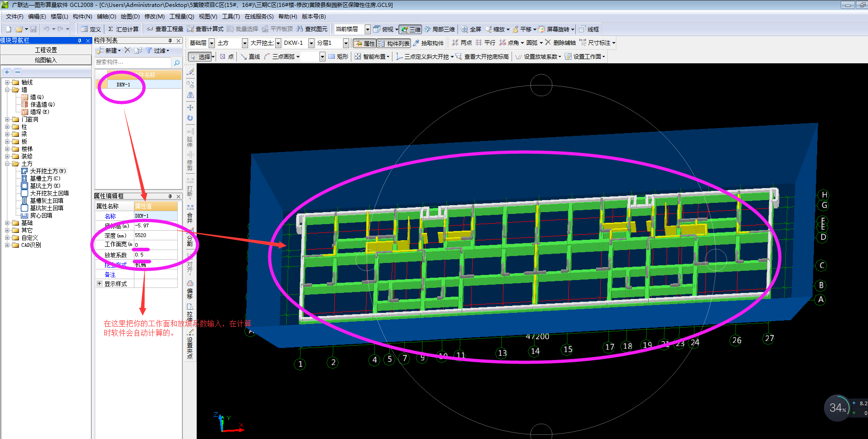Click 两点 auxiliary axis tool
This screenshot has height=439, width=868.
coord(462,43)
